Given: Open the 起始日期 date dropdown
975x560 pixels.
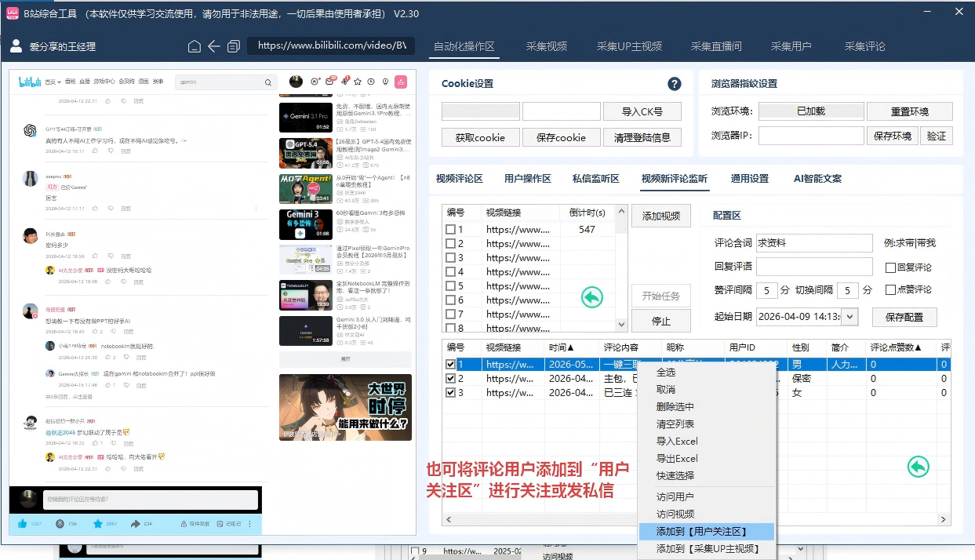Looking at the screenshot, I should (851, 317).
